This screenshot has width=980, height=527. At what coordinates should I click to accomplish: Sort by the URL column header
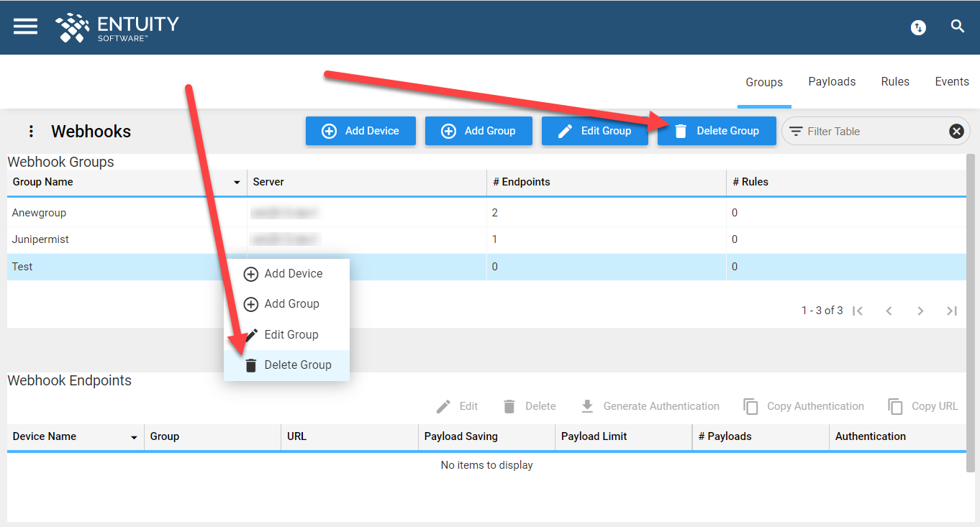pos(350,436)
